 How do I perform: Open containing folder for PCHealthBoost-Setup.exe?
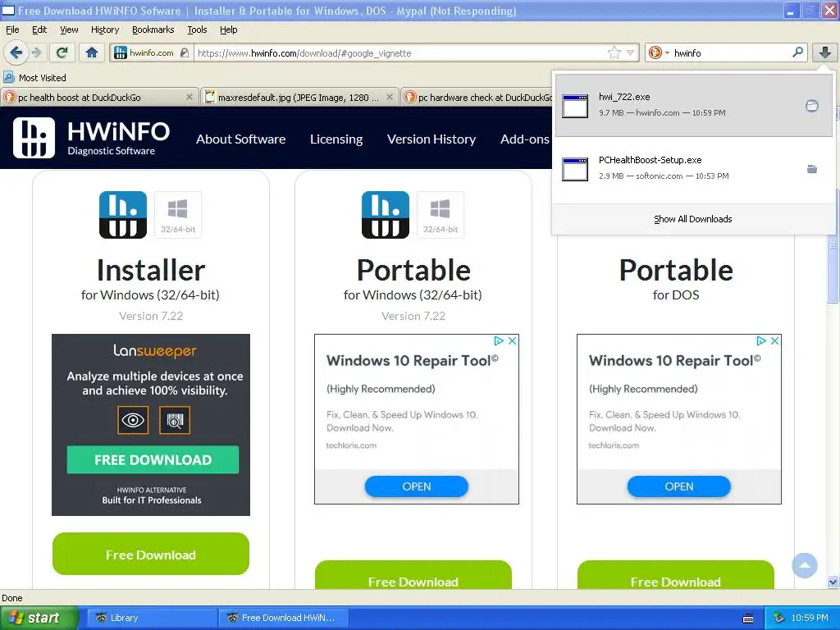(812, 169)
